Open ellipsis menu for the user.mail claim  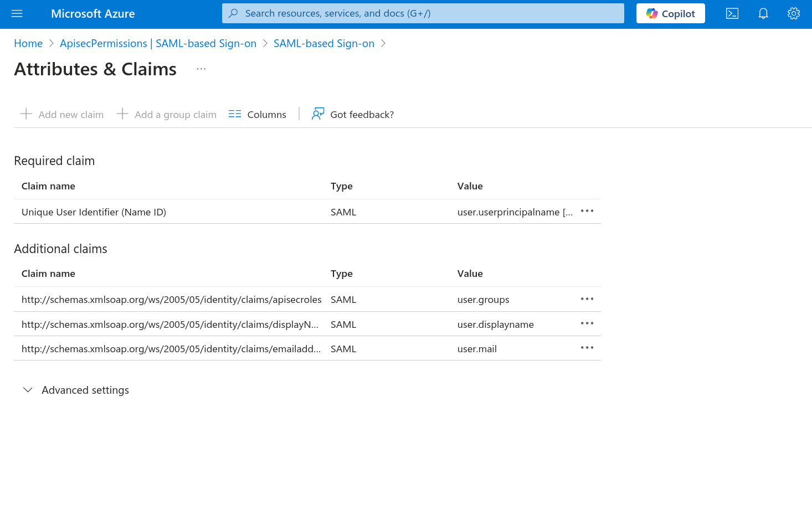point(587,348)
